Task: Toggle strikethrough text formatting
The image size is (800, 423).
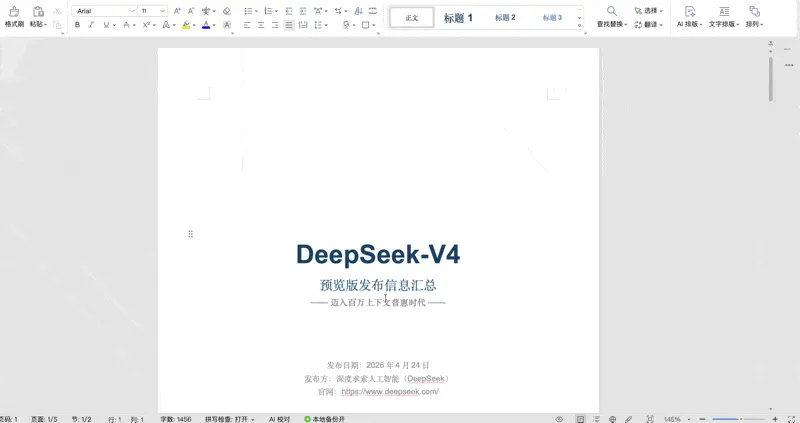Action: (127, 24)
